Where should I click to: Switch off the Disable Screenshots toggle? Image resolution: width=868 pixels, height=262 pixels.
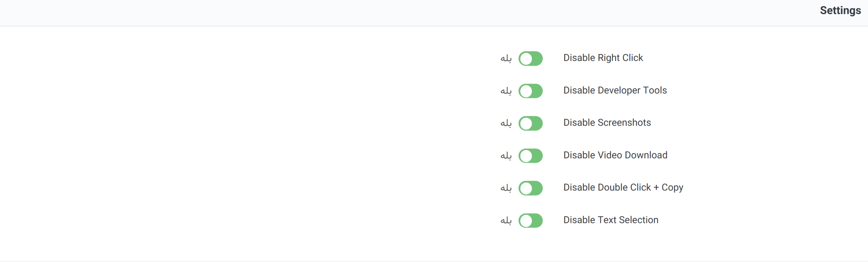click(531, 123)
